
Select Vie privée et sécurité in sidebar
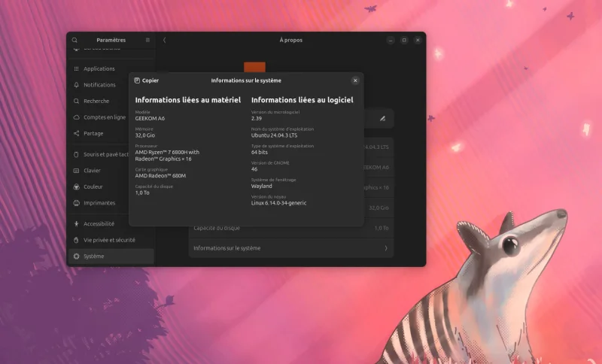pyautogui.click(x=111, y=240)
